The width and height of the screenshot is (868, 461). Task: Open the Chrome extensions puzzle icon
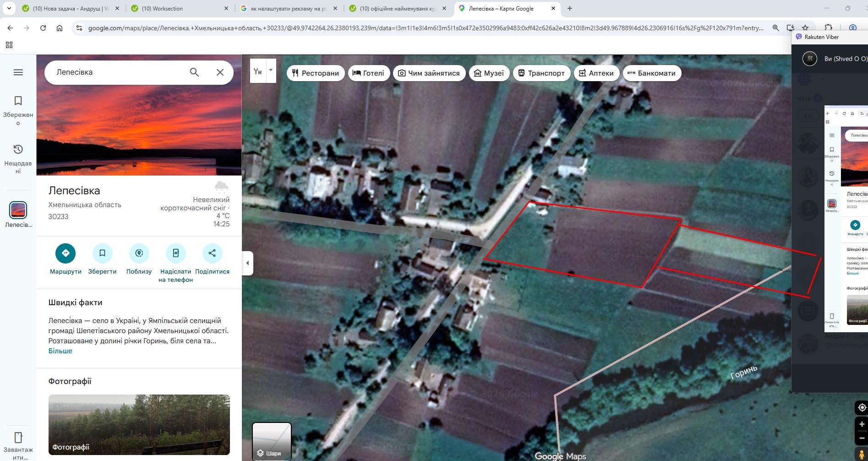click(828, 27)
